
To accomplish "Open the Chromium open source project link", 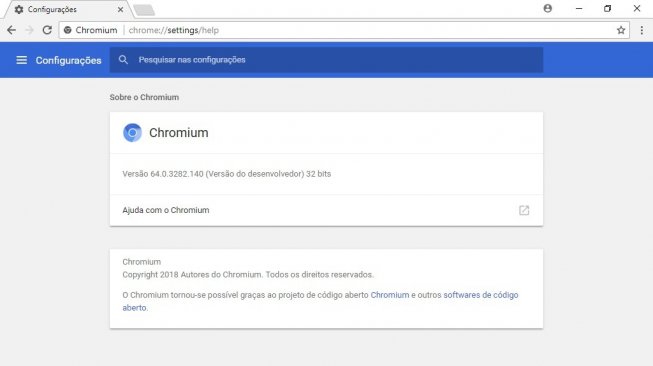I will [390, 295].
